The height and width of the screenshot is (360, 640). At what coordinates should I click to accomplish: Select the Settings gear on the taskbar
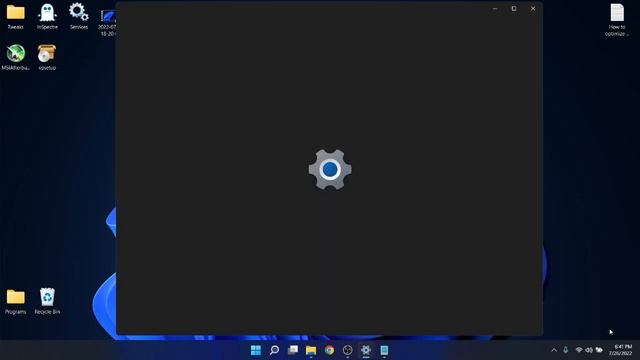366,350
